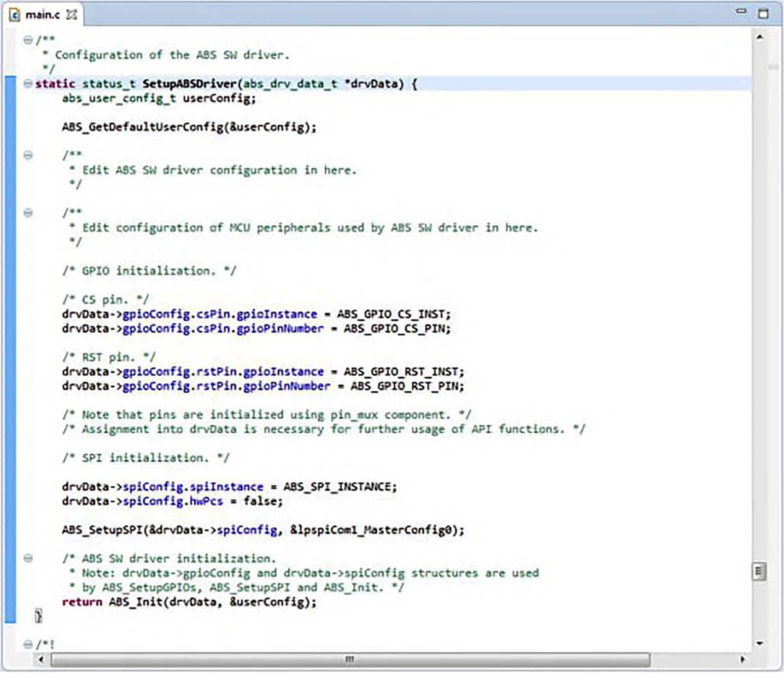Click the C file icon on main.c tab
The width and height of the screenshot is (784, 688).
15,15
